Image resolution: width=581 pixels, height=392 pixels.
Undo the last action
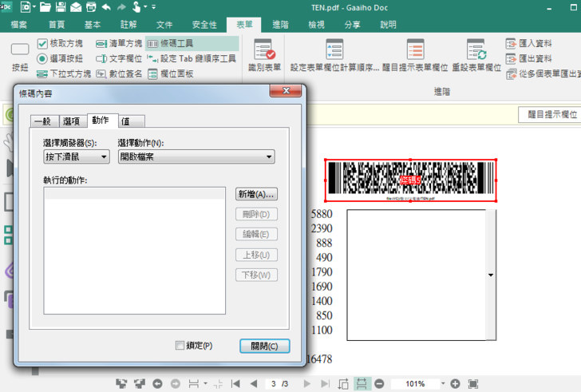point(106,7)
